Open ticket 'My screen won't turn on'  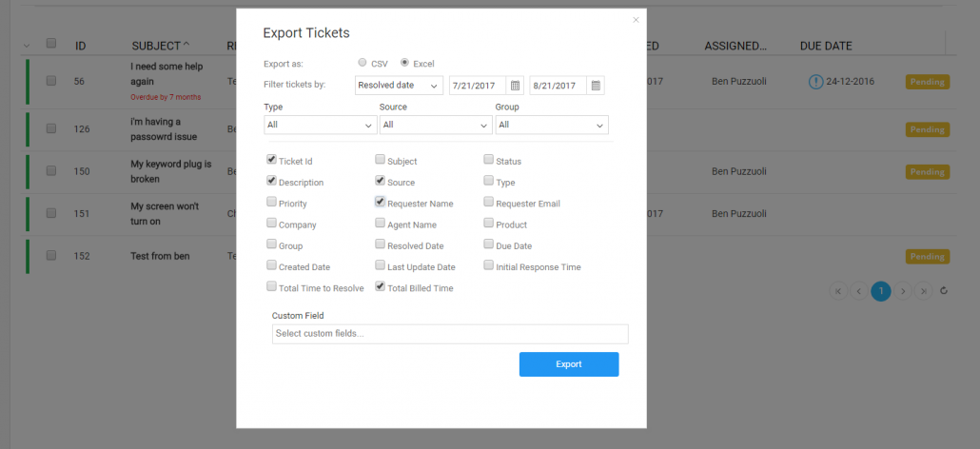(x=165, y=214)
